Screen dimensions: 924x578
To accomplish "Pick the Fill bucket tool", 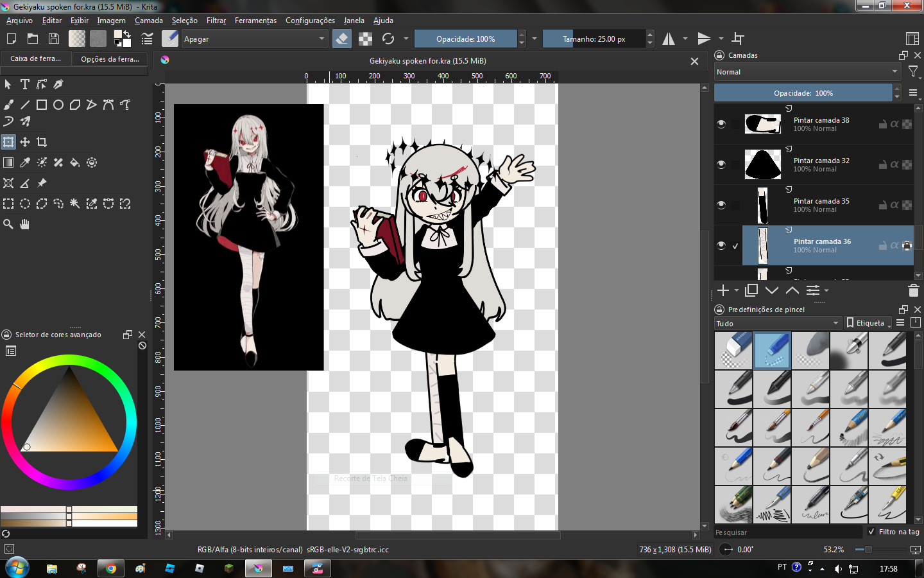I will tap(75, 162).
